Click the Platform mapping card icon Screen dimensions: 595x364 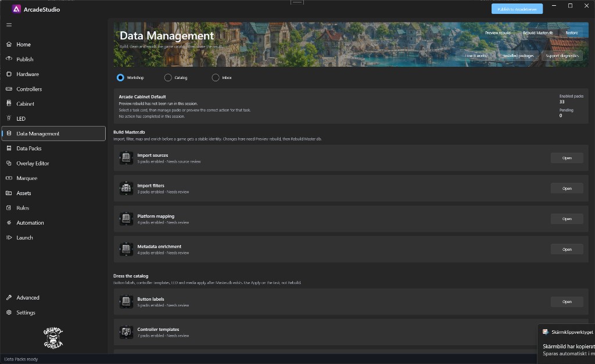[126, 219]
